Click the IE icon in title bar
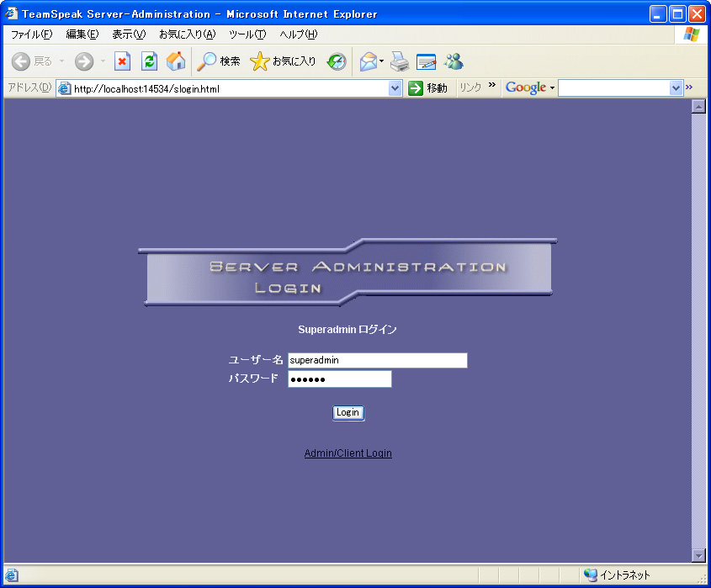 [x=11, y=13]
